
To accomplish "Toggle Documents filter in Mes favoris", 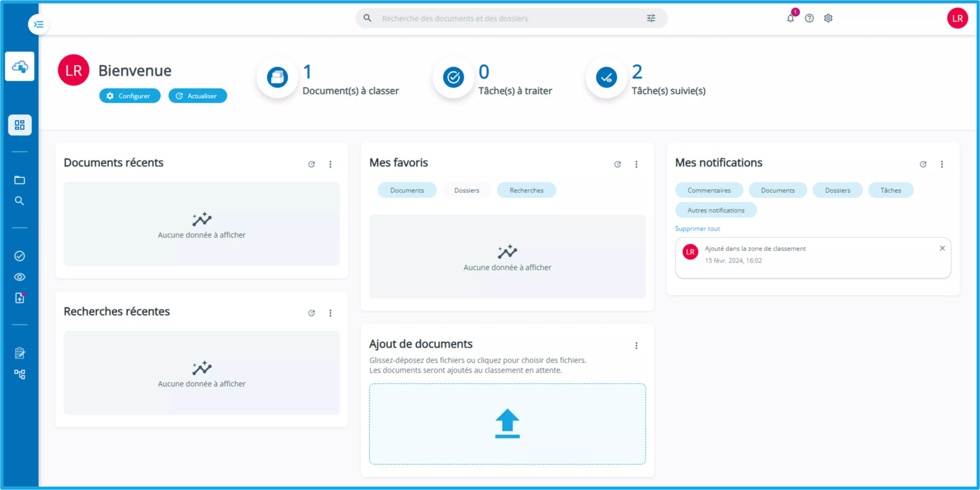I will (x=407, y=190).
